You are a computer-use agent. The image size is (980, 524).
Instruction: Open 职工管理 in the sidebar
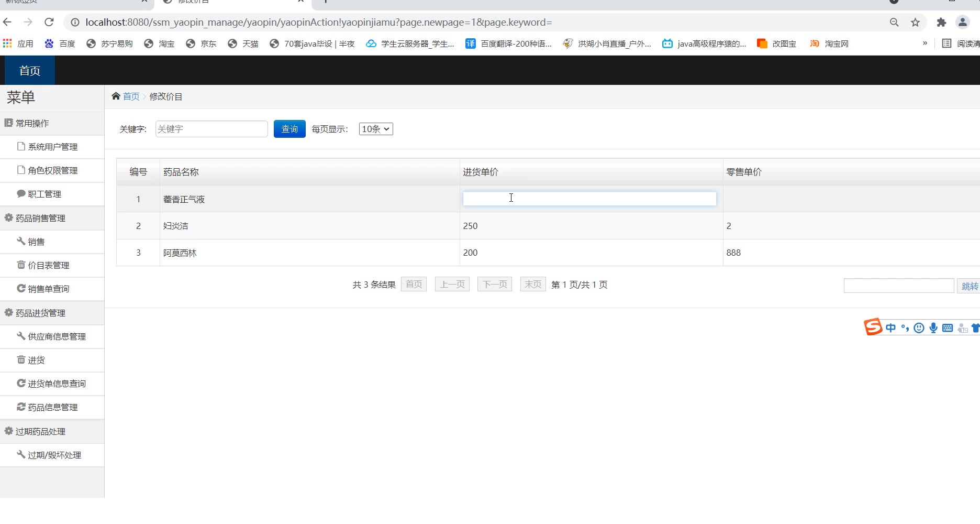[52, 194]
